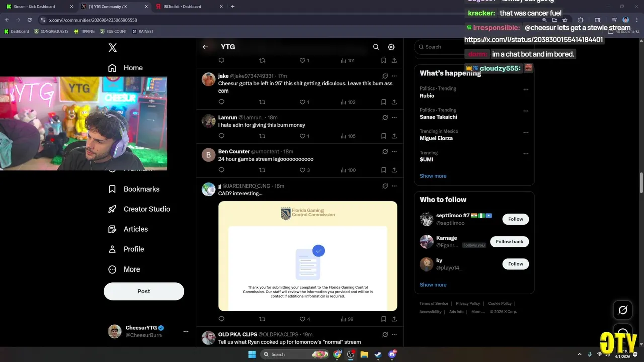This screenshot has height=362, width=644.
Task: Open Bookmarks in X sidebar
Action: click(134, 189)
